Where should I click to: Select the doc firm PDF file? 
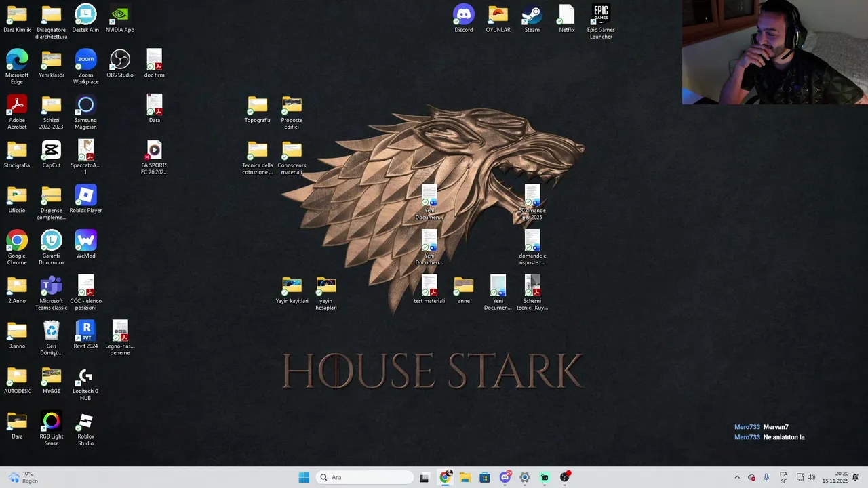click(x=155, y=64)
